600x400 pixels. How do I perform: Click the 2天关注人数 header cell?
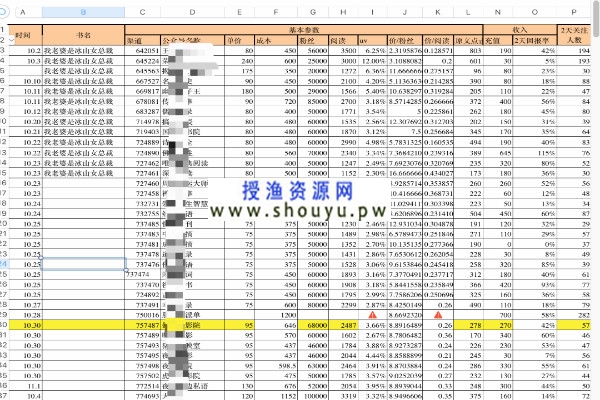click(x=574, y=35)
